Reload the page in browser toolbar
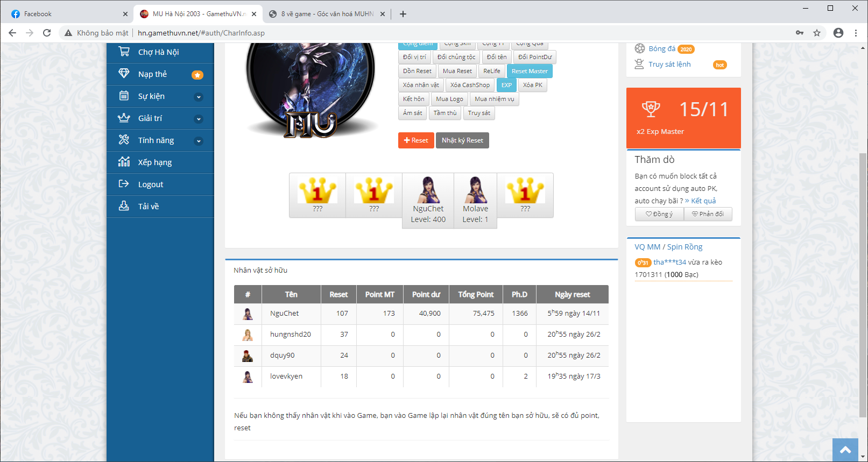Screen dimensions: 868x462 point(47,33)
